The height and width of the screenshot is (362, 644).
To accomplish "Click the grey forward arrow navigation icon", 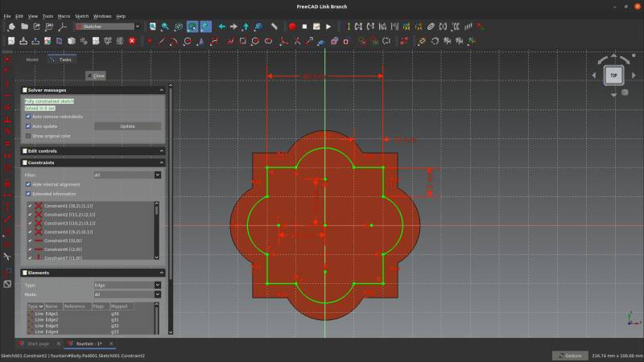I will tap(233, 27).
